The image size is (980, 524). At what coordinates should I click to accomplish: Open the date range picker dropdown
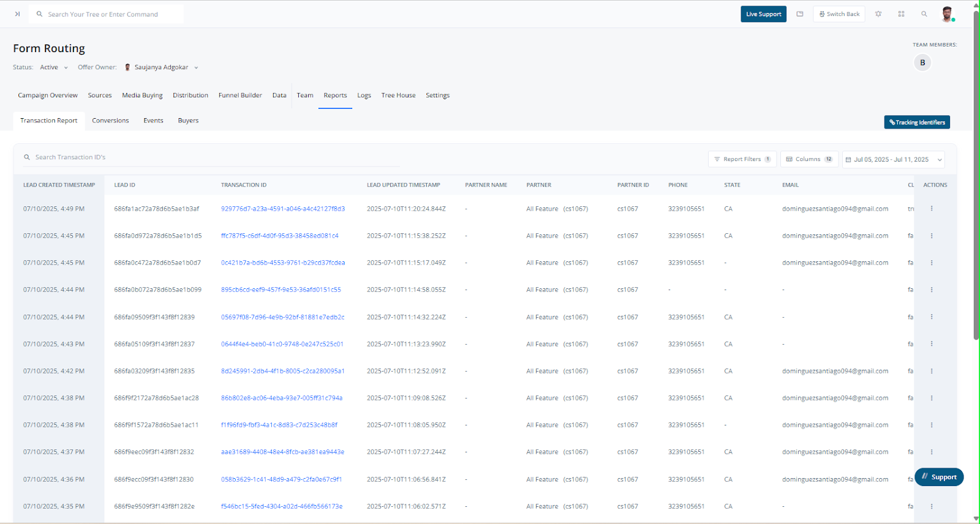[893, 159]
